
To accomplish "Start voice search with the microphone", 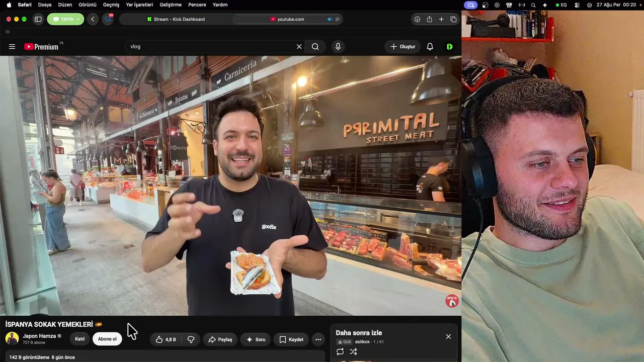I will (338, 47).
